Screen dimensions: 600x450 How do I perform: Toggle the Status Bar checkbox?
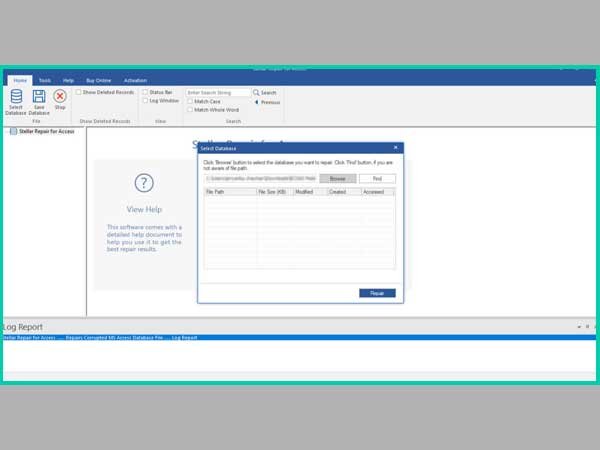pos(145,92)
